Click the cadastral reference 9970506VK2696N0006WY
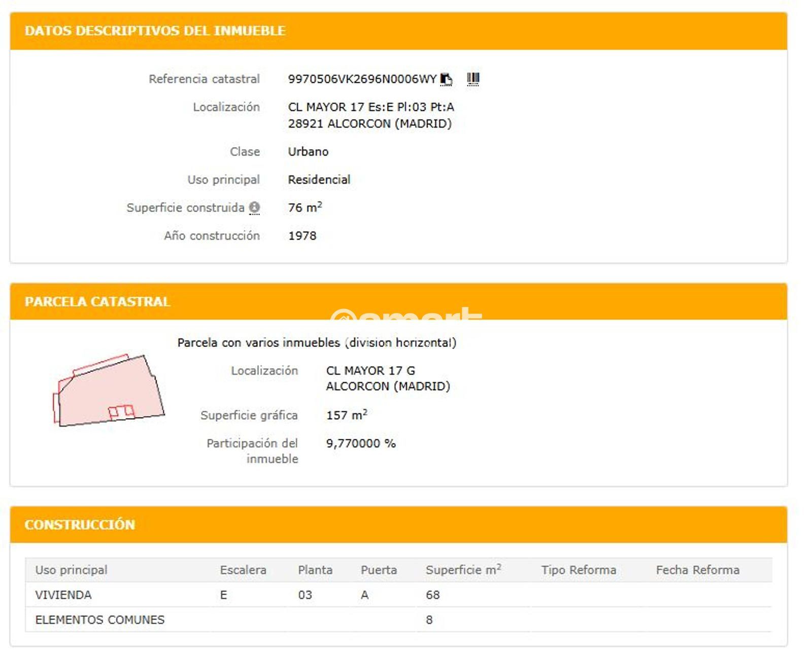The image size is (812, 654). click(x=362, y=79)
